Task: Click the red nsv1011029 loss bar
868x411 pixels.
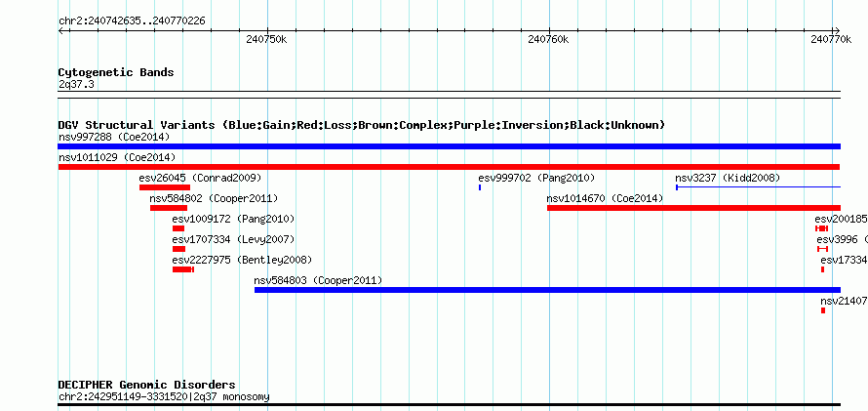Action: pyautogui.click(x=449, y=167)
